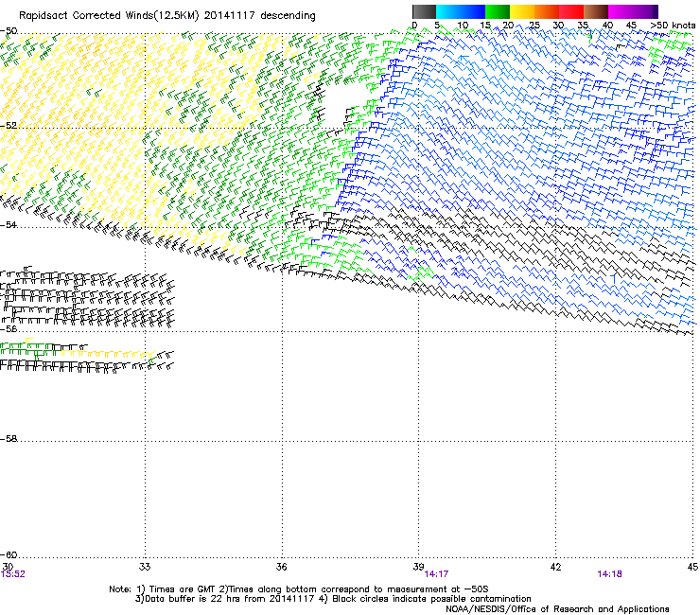Click the dark purple 45-50 knots legend swatch
The height and width of the screenshot is (615, 700).
click(x=645, y=11)
